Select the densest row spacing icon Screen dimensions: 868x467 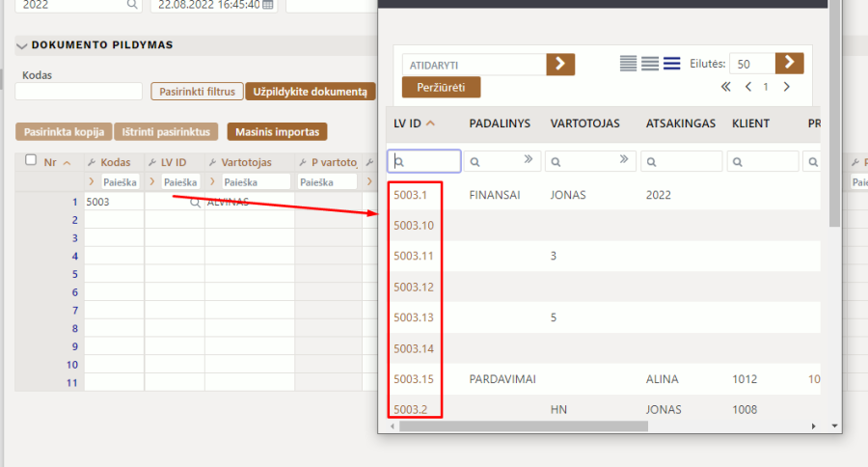628,63
